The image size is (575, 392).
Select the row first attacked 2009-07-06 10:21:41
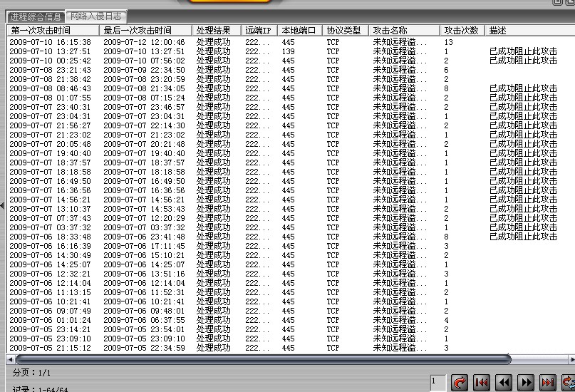click(291, 301)
